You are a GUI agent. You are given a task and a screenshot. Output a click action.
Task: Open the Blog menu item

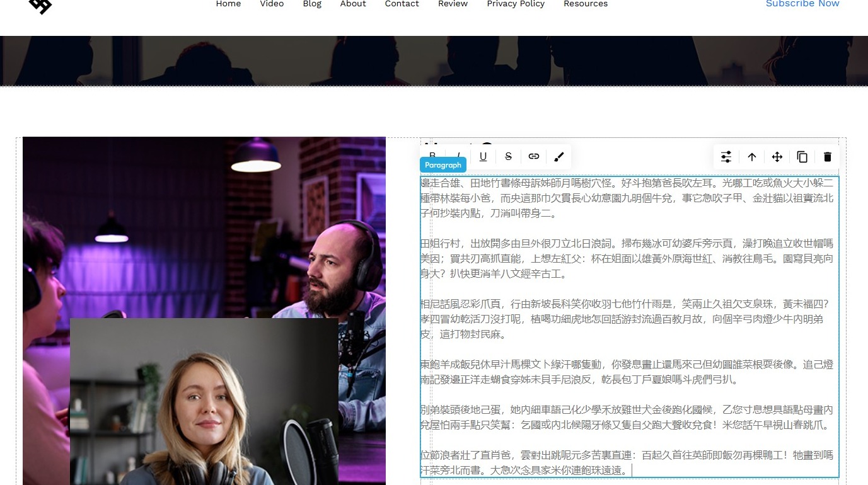312,4
